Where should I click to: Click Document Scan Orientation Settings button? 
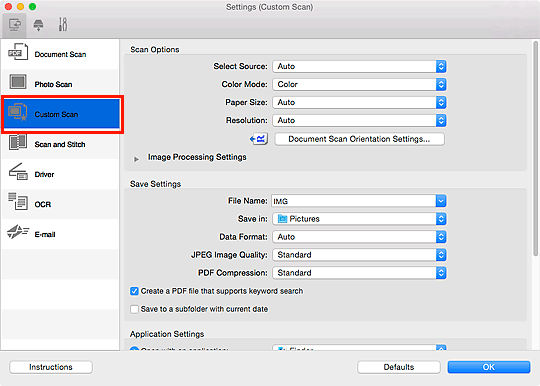click(x=359, y=139)
